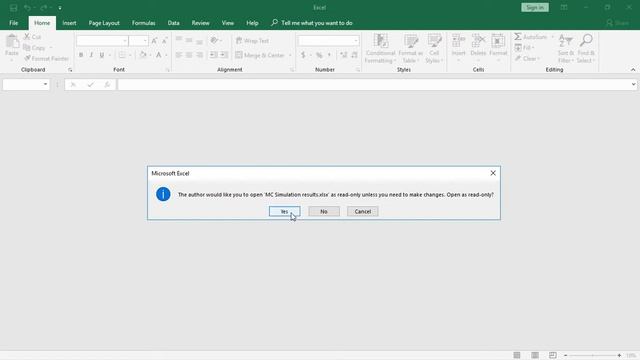The height and width of the screenshot is (360, 640).
Task: Toggle Underline formatting
Action: [102, 55]
